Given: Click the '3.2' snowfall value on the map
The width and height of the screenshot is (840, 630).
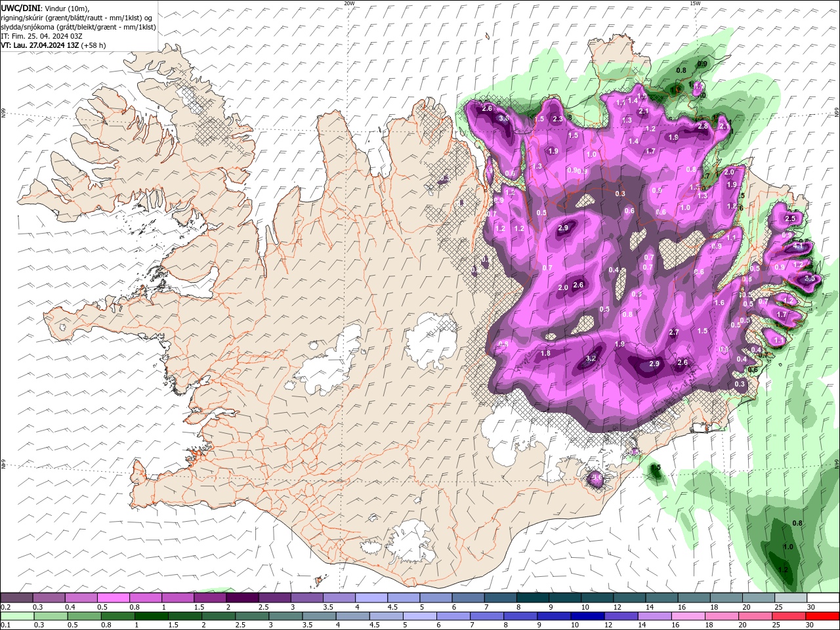Looking at the screenshot, I should tap(590, 359).
